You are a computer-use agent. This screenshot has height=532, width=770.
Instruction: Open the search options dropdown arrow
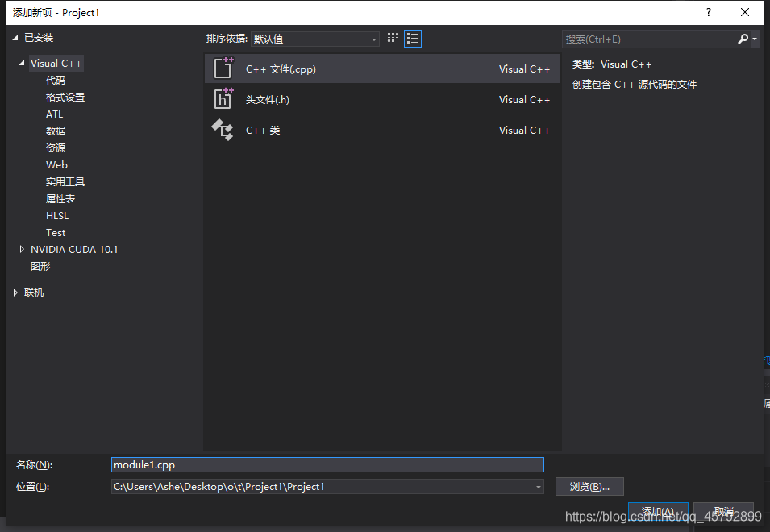755,39
